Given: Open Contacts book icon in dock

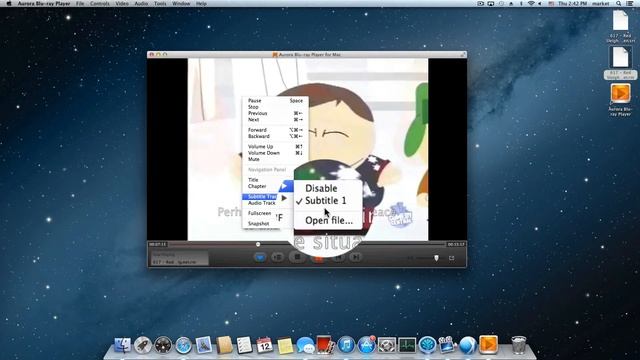Looking at the screenshot, I should 224,345.
